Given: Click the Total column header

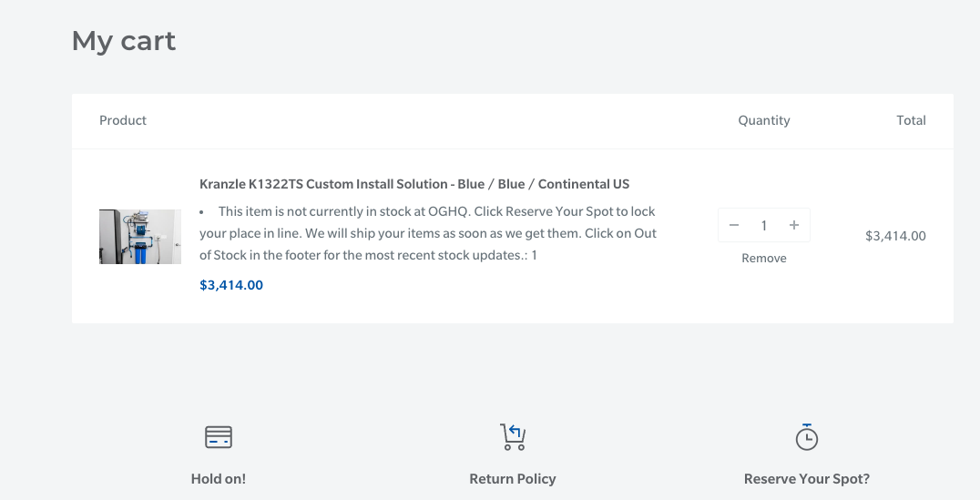Looking at the screenshot, I should [x=911, y=120].
